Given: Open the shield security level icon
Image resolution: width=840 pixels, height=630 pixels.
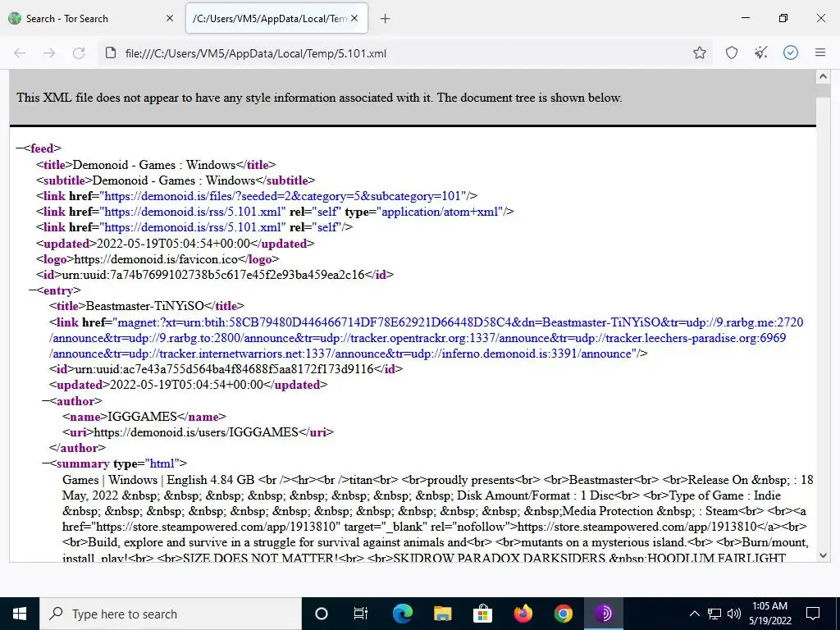Looking at the screenshot, I should click(731, 52).
